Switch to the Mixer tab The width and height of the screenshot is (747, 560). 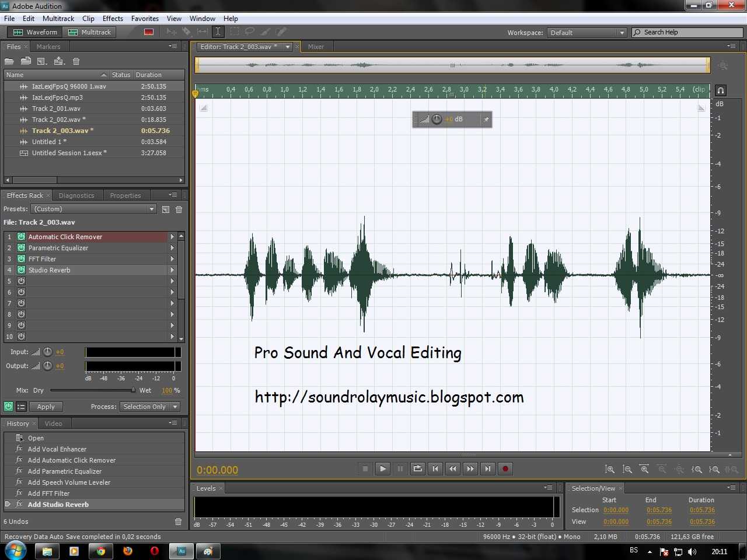316,47
